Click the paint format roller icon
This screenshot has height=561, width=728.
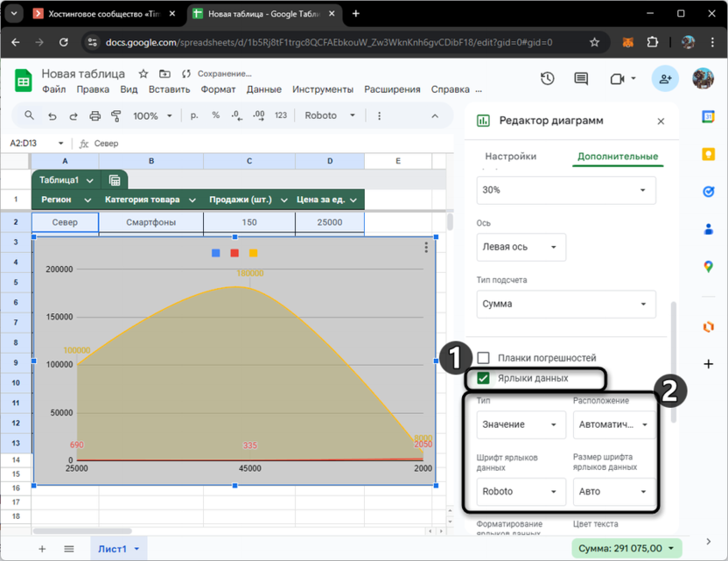[116, 116]
